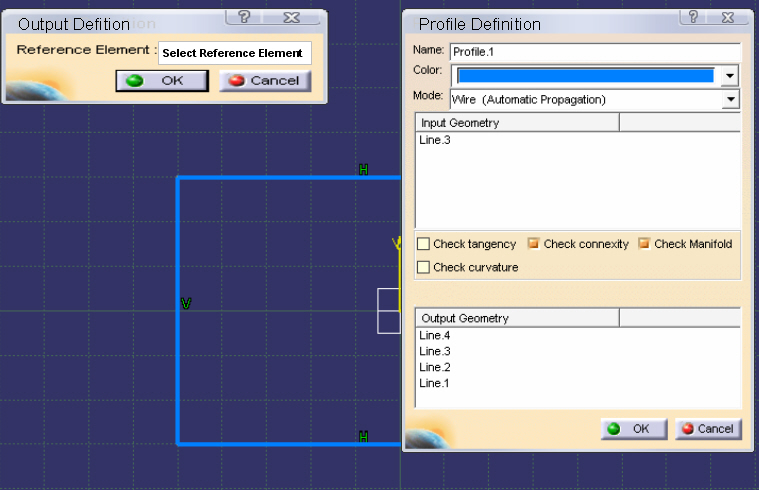Select Line.2 in Output Geometry list
Screen dimensions: 759x490
coord(435,367)
